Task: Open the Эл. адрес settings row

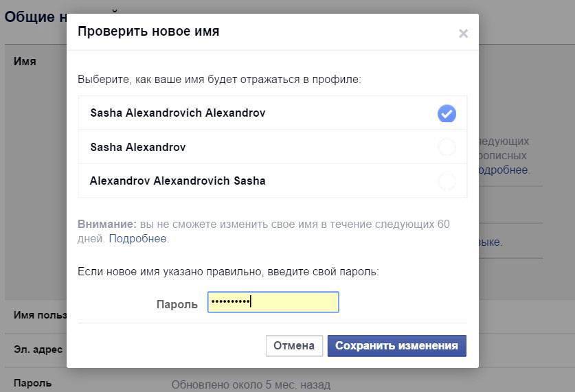Action: (x=38, y=349)
